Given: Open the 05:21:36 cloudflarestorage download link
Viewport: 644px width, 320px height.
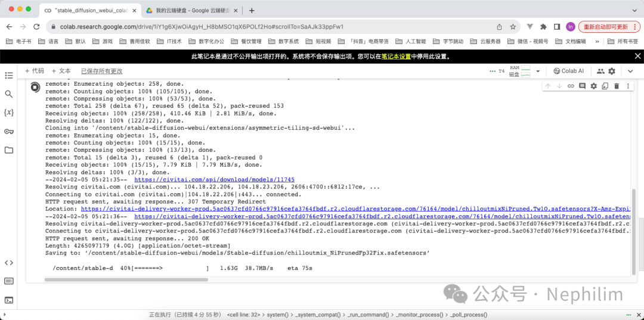Looking at the screenshot, I should [x=382, y=217].
